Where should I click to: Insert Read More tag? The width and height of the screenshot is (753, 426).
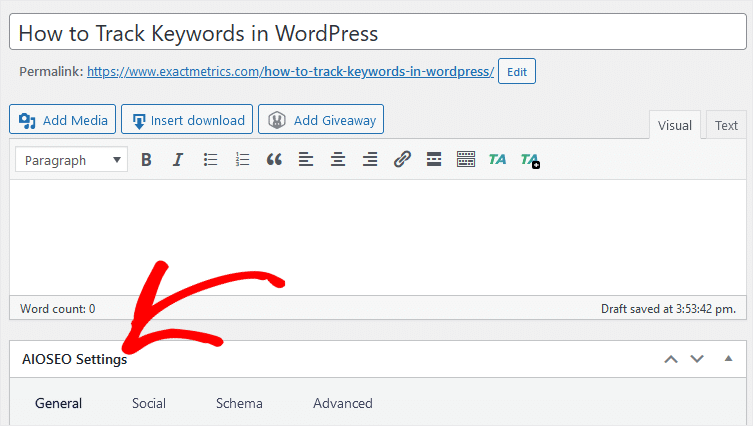point(434,159)
